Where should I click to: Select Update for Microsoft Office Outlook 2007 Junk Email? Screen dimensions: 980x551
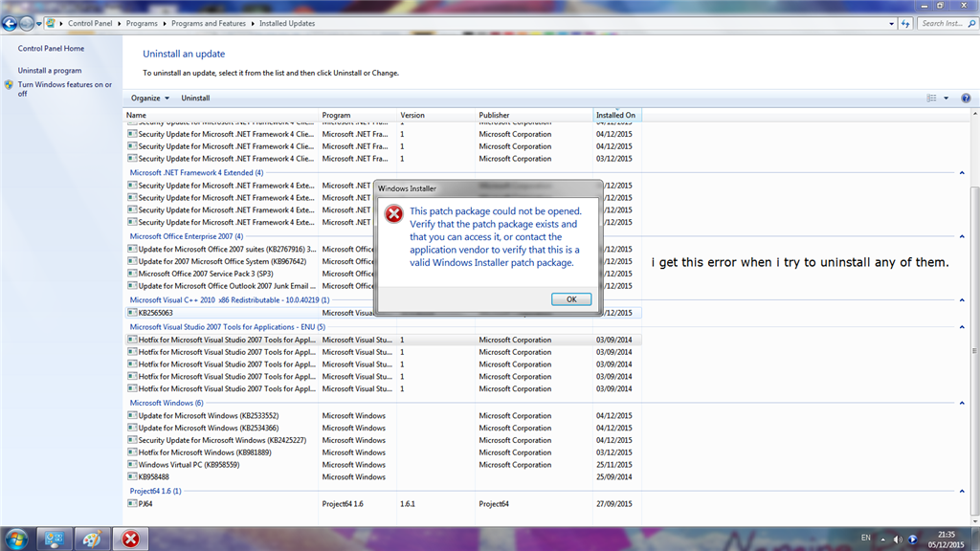384,286
